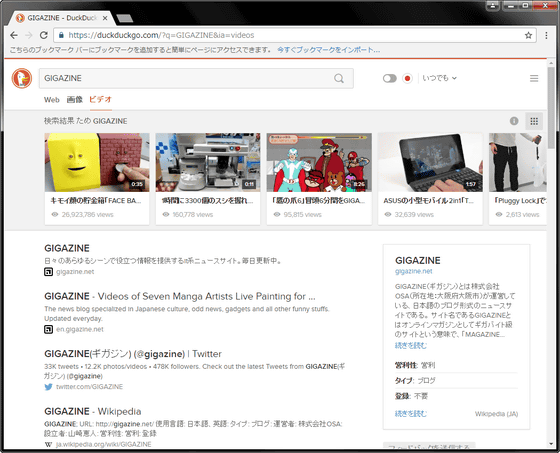Switch to grid view icon
The height and width of the screenshot is (453, 560).
tap(534, 121)
